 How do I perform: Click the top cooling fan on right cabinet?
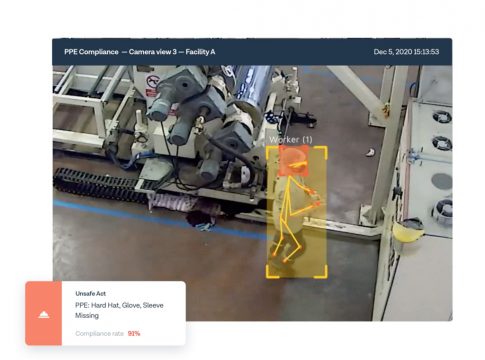point(442,117)
